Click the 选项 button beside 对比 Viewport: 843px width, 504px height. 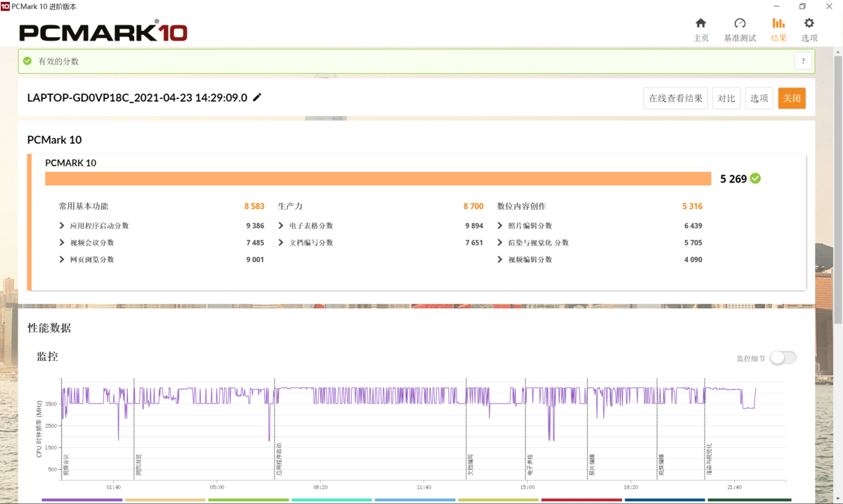(759, 98)
